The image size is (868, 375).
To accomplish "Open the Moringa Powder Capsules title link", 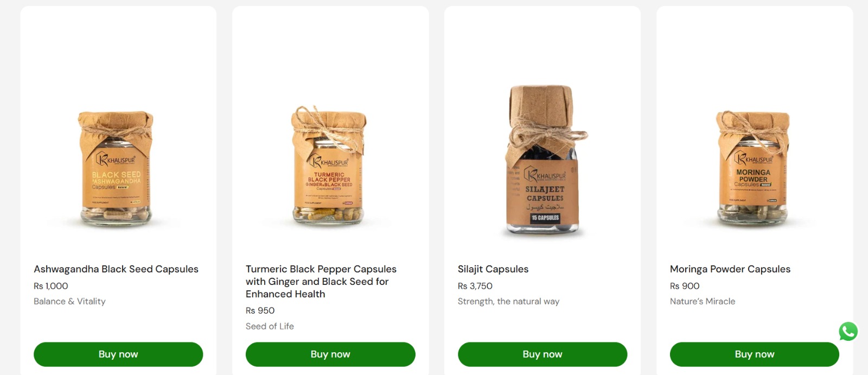I will (x=730, y=269).
